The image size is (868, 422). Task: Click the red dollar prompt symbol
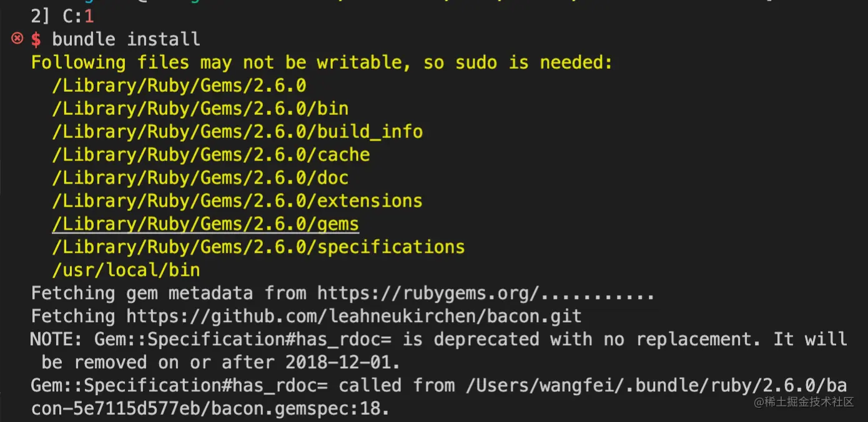pos(36,39)
